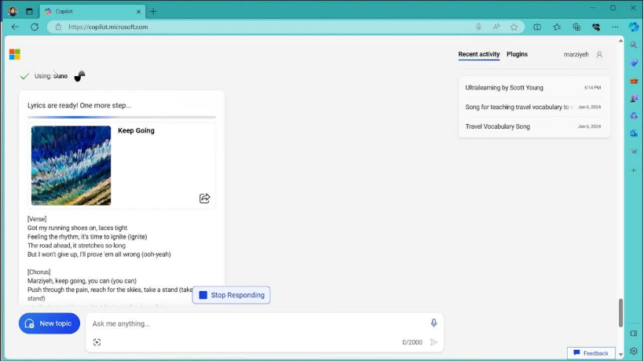
Task: Open Read aloud icon in address bar
Action: (x=496, y=27)
